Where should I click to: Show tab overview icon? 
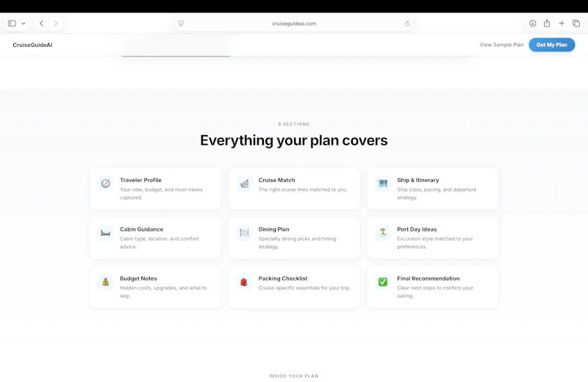[576, 24]
